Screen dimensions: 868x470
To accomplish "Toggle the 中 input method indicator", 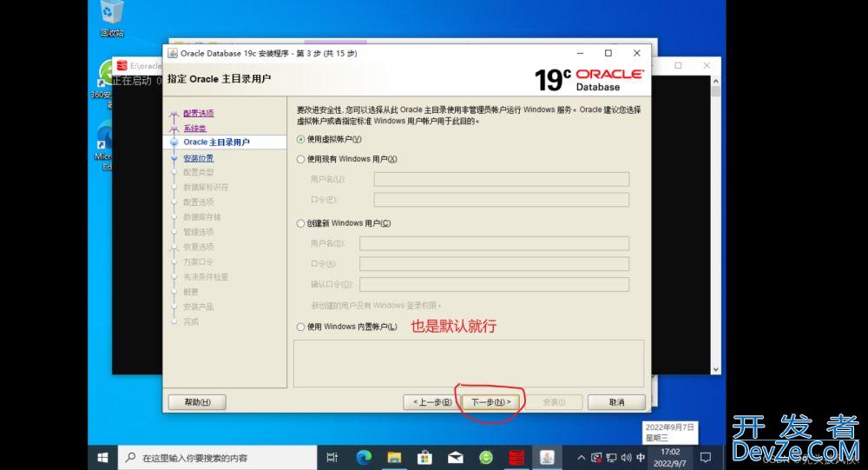I will tap(641, 458).
